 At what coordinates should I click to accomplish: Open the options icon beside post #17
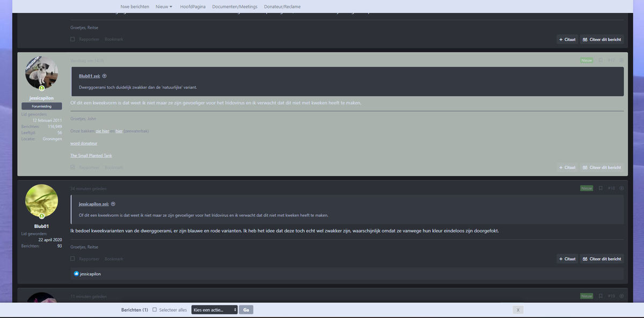[621, 60]
